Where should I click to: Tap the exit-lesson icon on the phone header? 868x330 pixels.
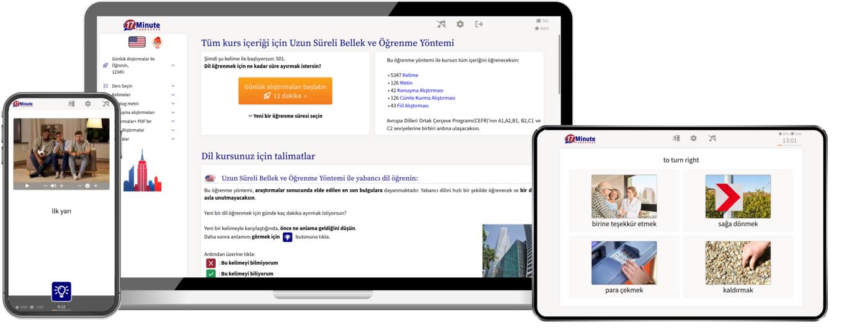[x=71, y=104]
